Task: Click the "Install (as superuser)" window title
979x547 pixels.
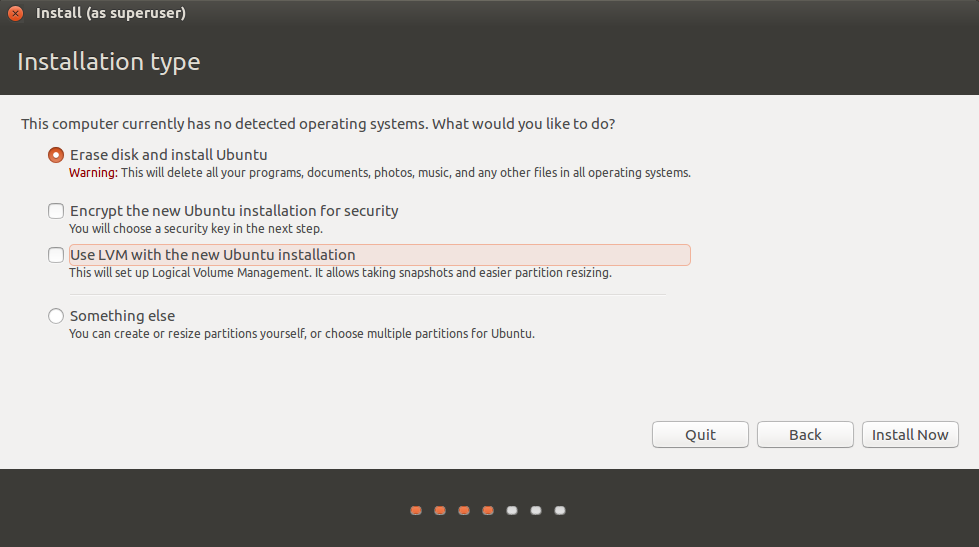Action: pos(111,13)
